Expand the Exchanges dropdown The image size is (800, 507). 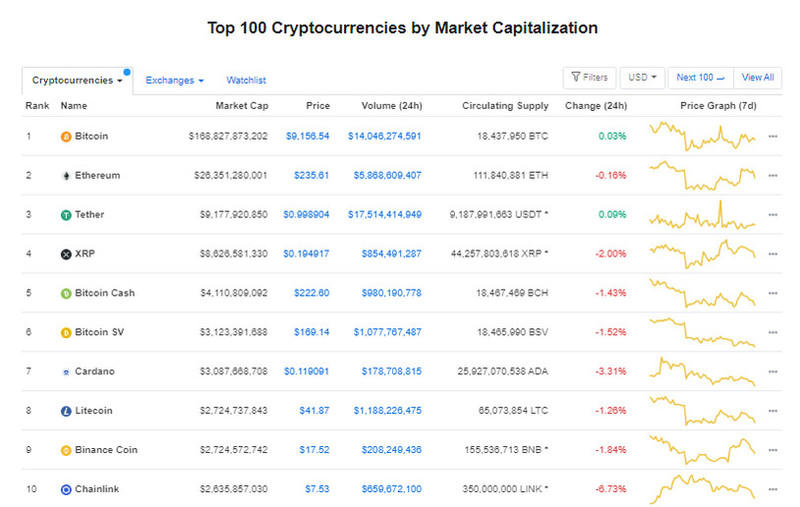point(174,80)
